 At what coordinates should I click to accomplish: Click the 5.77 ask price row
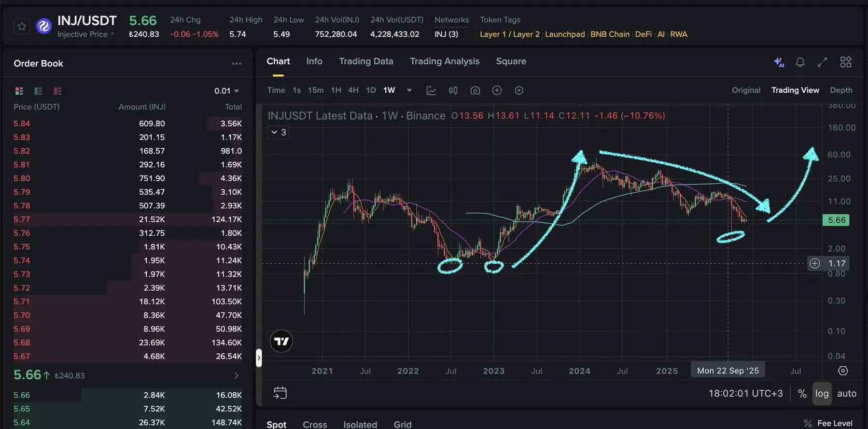click(x=128, y=220)
